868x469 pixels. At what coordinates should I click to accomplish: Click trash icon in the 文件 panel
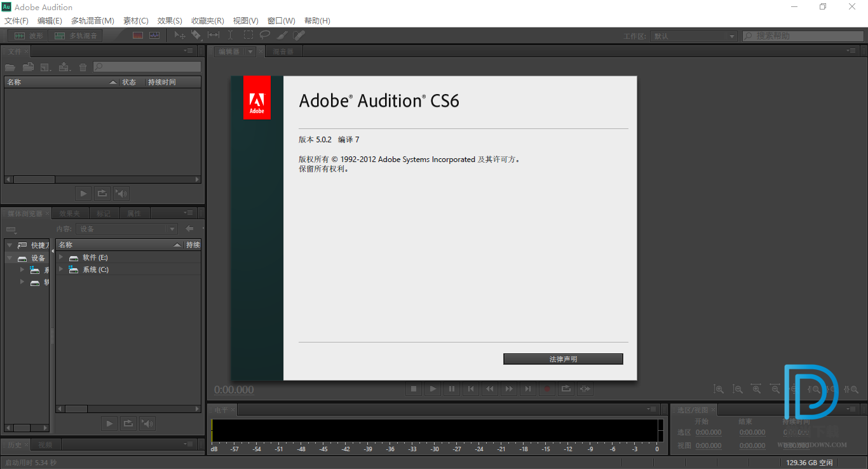click(83, 67)
